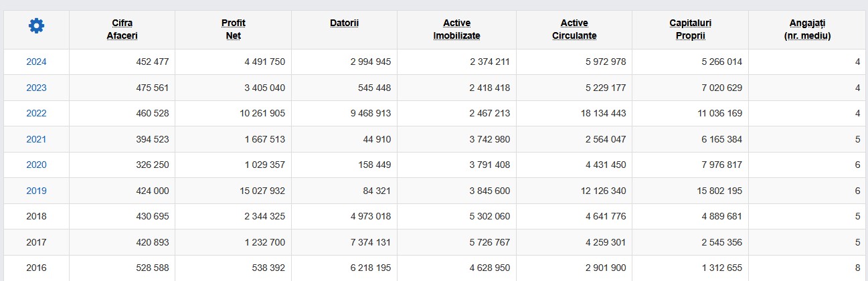Select the 4 889 681 equity value
The width and height of the screenshot is (868, 281).
pos(721,216)
